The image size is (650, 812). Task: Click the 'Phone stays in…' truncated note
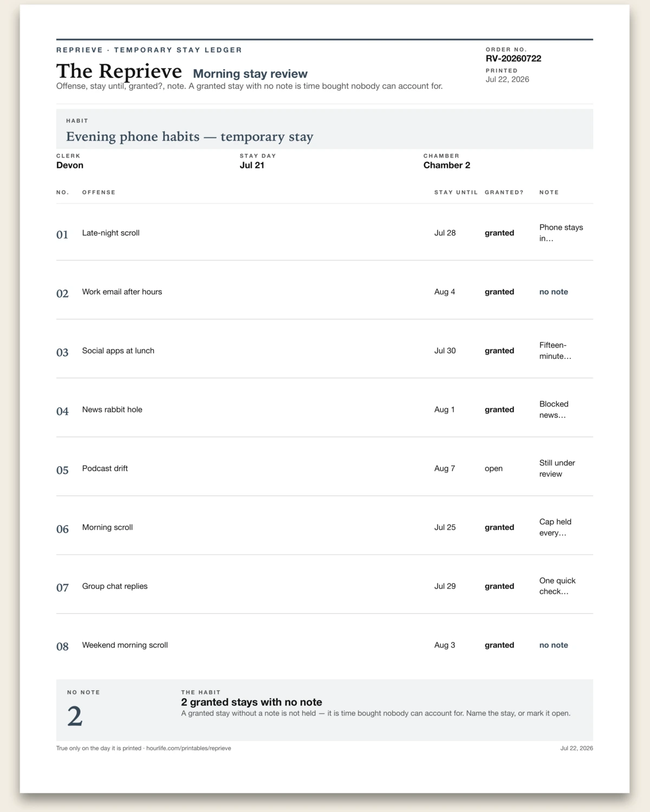pyautogui.click(x=561, y=233)
